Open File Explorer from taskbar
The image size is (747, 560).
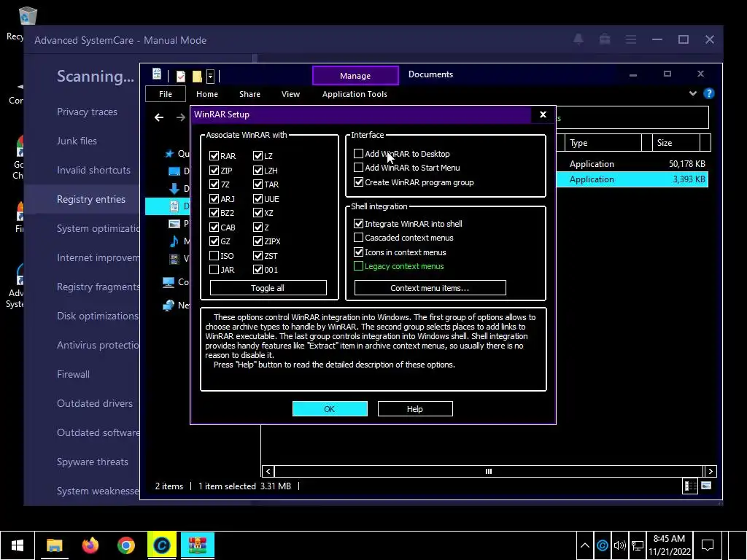54,545
